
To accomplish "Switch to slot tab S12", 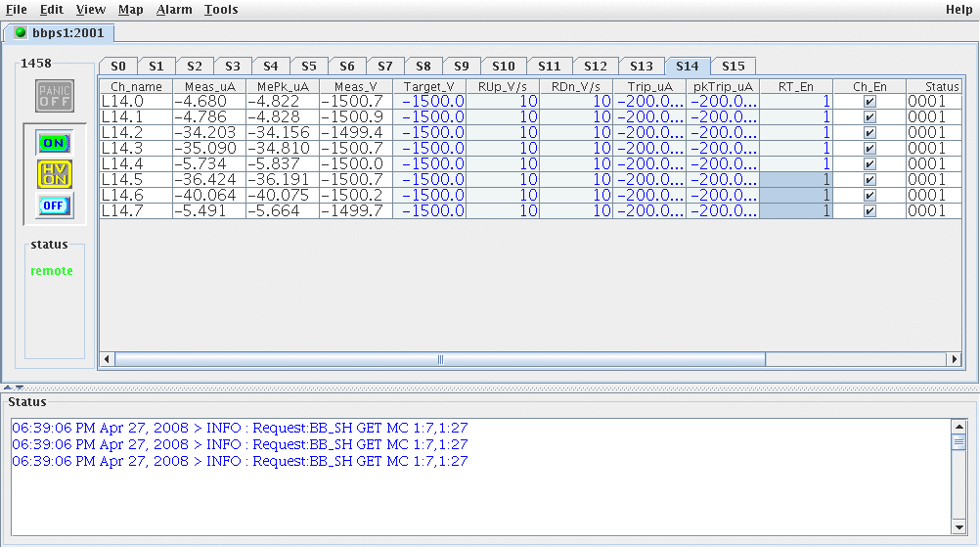I will [x=595, y=66].
